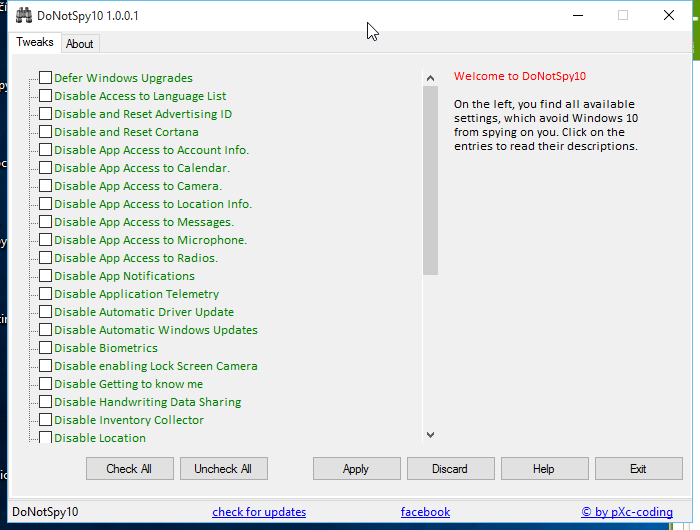Check Disable Application Telemetry box
The image size is (700, 530).
46,294
